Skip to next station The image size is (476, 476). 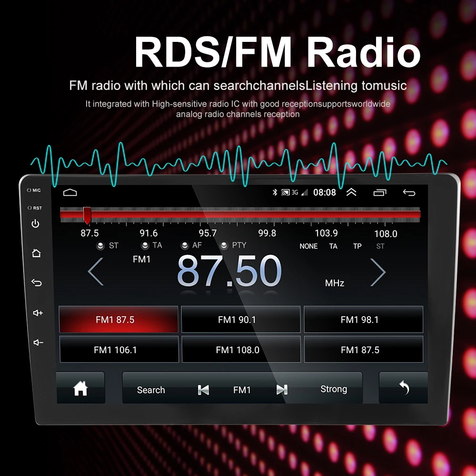282,390
